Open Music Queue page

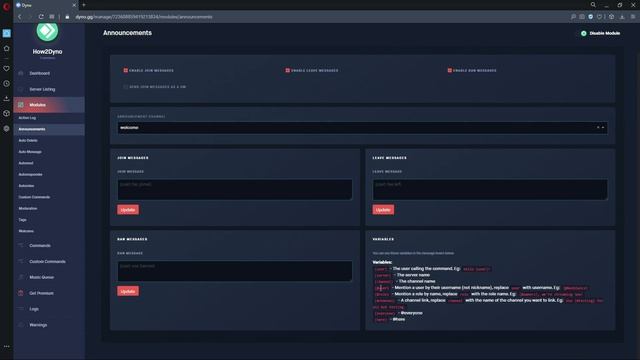42,278
